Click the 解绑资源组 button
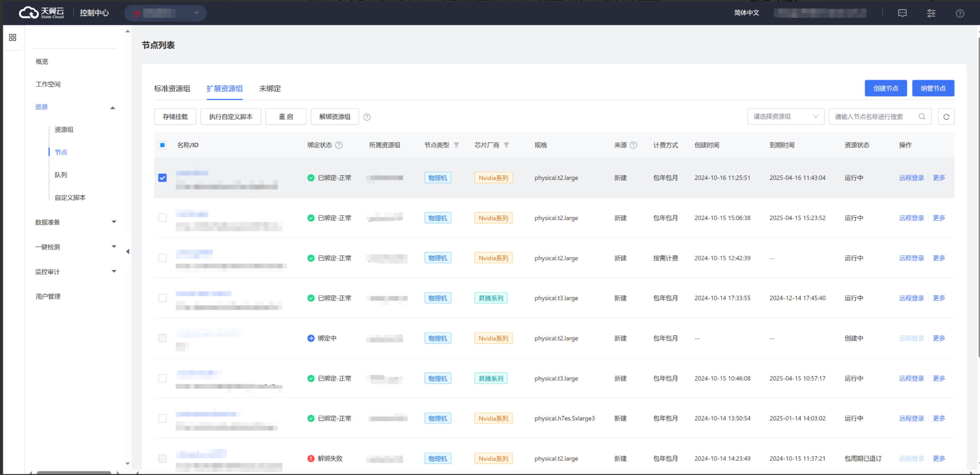 click(x=334, y=117)
